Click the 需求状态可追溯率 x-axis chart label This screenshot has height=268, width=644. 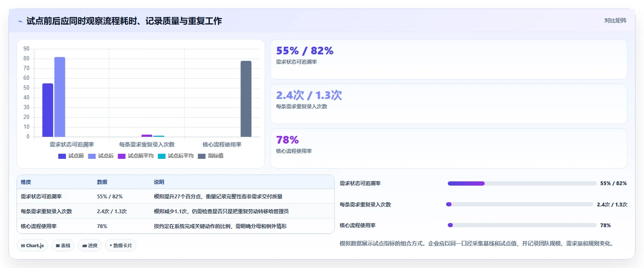(72, 144)
